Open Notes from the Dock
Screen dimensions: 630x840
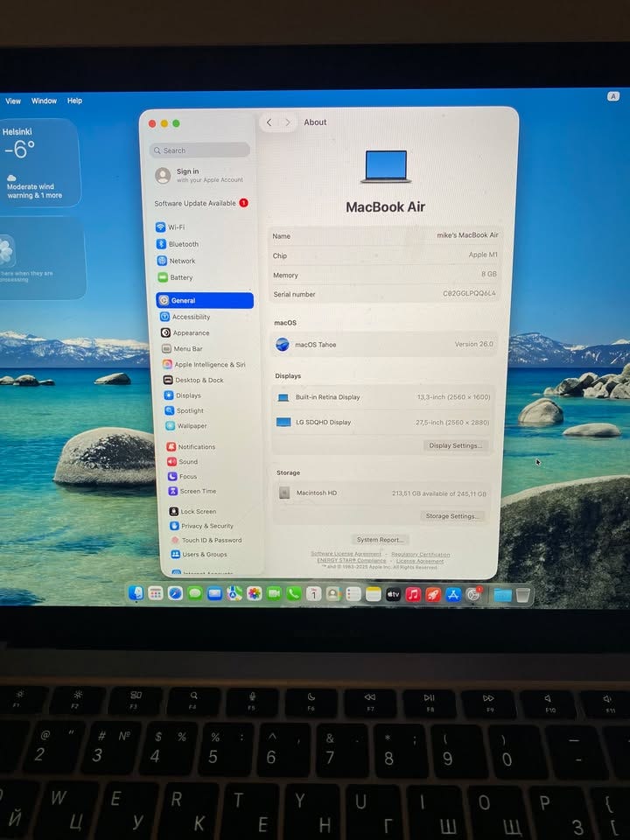pos(374,594)
